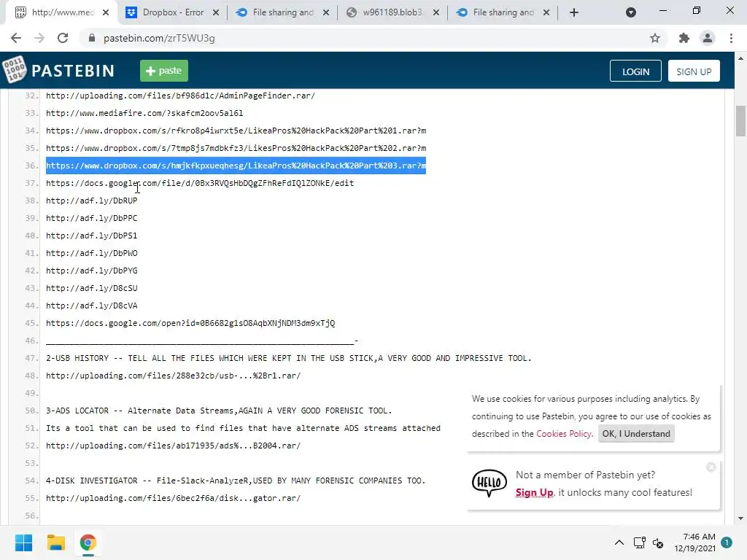Click the adf.ly/DbRUP line
This screenshot has height=560, width=747.
coord(91,201)
